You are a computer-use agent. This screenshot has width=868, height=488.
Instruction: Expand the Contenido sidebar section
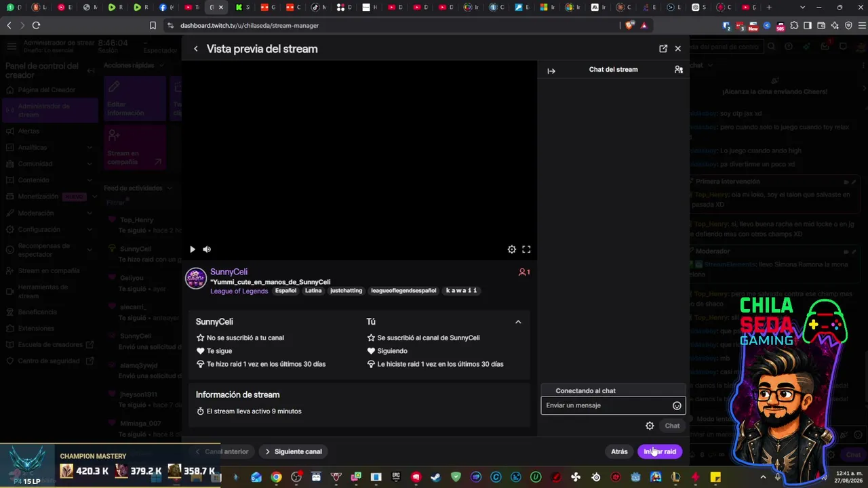click(x=90, y=180)
